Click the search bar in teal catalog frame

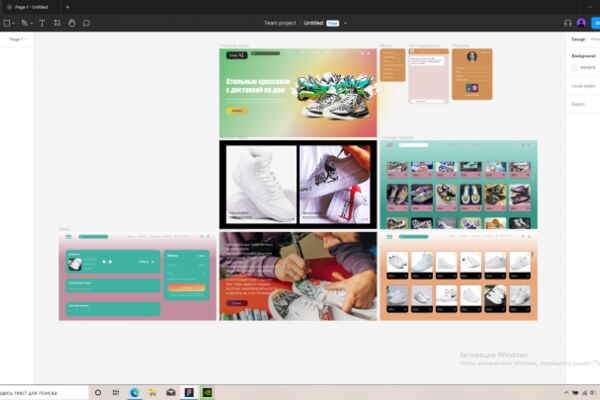click(414, 145)
